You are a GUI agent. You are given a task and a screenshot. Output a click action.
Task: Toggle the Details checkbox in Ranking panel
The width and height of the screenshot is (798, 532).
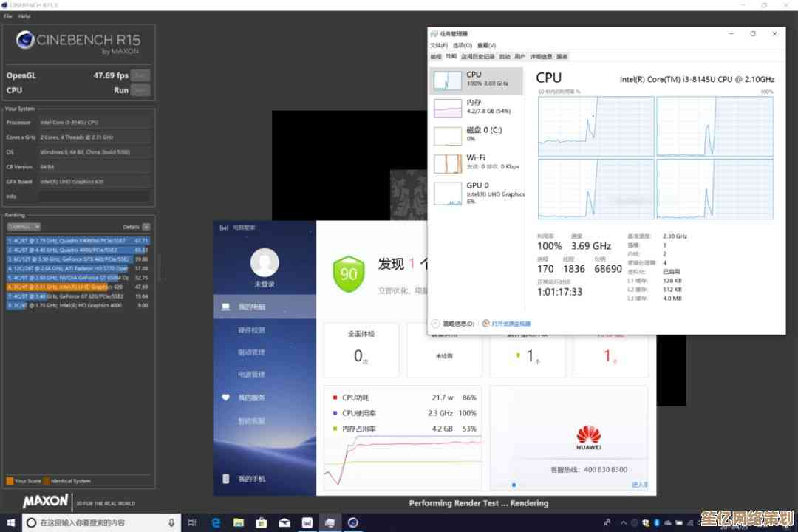point(146,227)
